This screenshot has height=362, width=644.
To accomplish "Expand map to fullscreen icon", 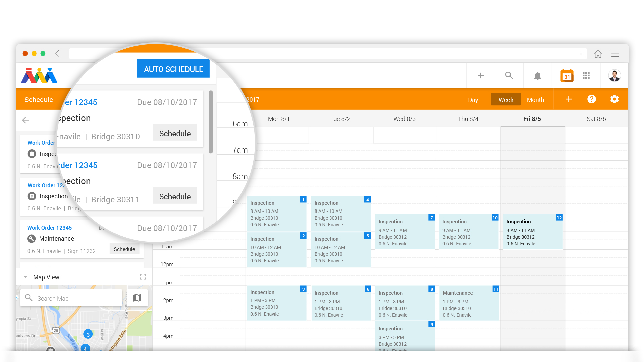I will (x=143, y=277).
